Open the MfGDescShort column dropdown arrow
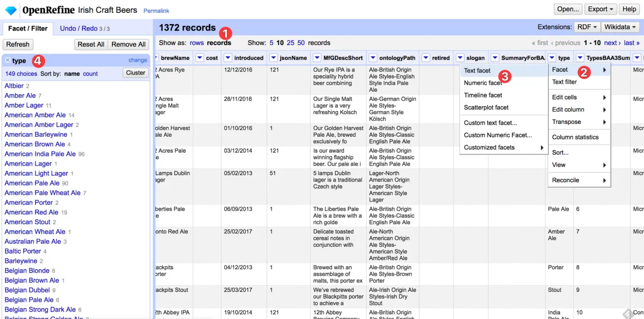Screen dimensions: 644x319 [x=317, y=58]
